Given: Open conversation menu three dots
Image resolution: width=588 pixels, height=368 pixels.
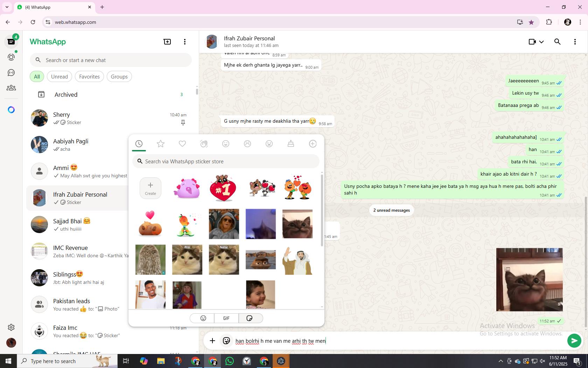Looking at the screenshot, I should tap(575, 42).
